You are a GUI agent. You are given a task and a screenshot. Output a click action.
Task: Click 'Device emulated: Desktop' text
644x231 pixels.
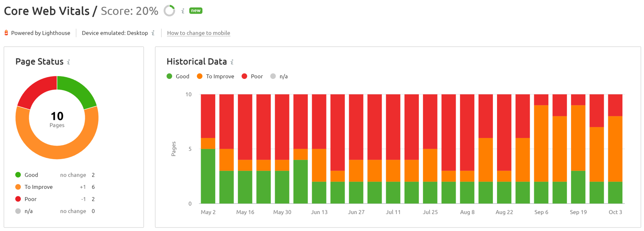pyautogui.click(x=115, y=33)
